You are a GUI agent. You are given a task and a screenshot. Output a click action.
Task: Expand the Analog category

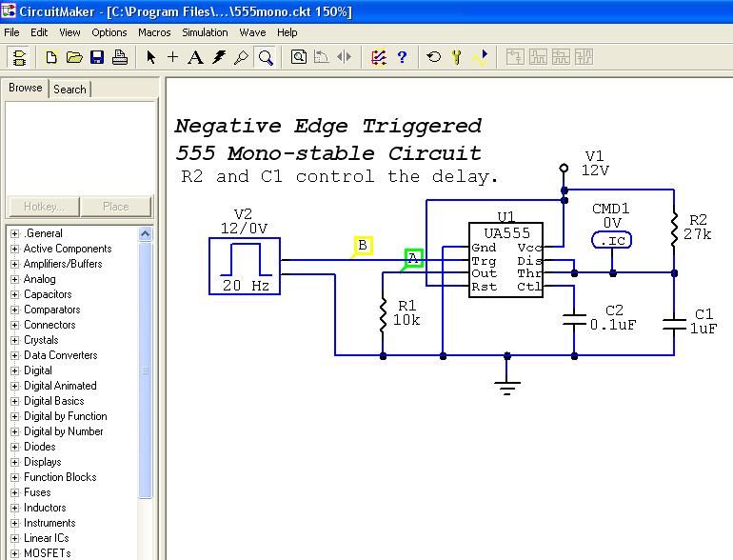coord(14,279)
